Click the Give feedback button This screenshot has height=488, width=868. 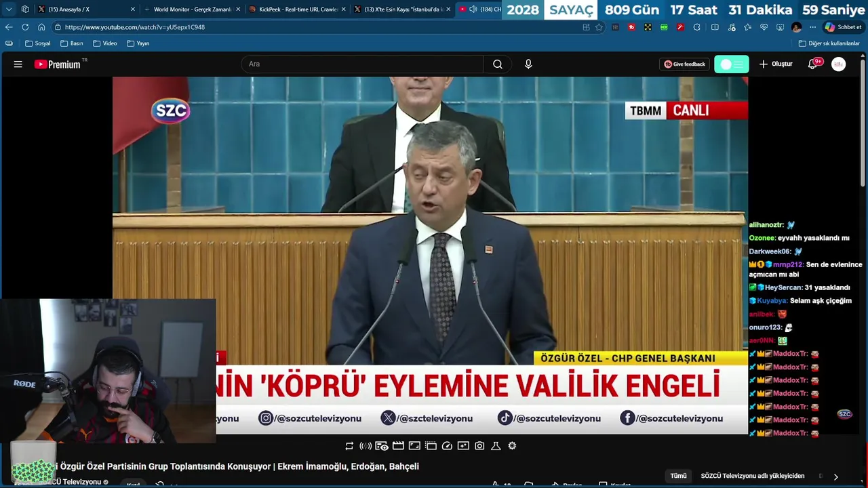coord(684,64)
